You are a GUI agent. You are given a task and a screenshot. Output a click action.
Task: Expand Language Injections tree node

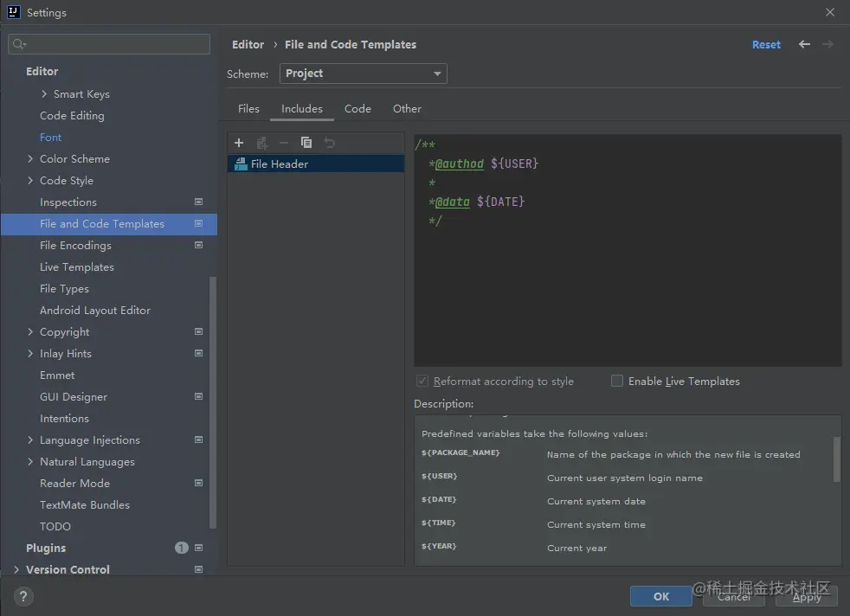tap(30, 440)
